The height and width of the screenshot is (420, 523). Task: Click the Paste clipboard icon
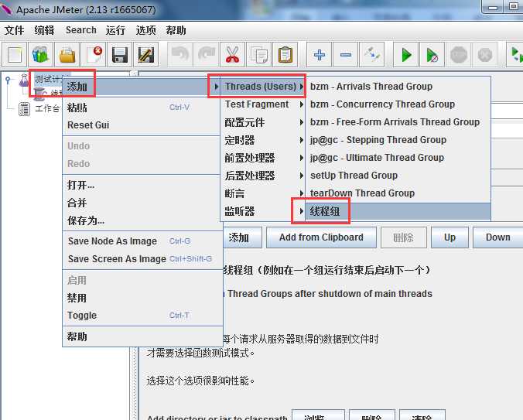[x=285, y=55]
